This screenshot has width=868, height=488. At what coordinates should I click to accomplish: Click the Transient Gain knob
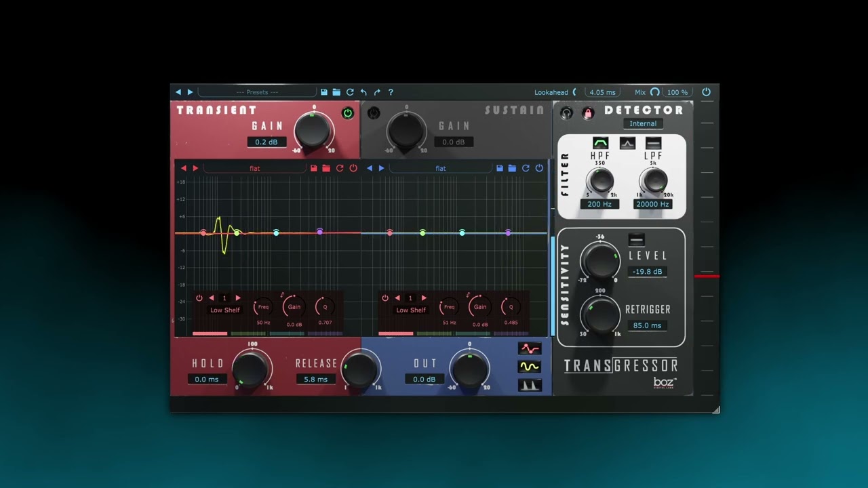pos(313,130)
